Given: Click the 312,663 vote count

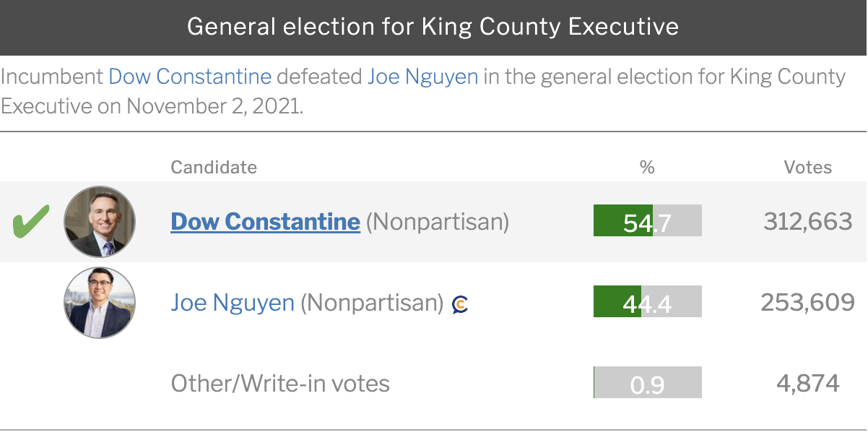Looking at the screenshot, I should tap(807, 221).
